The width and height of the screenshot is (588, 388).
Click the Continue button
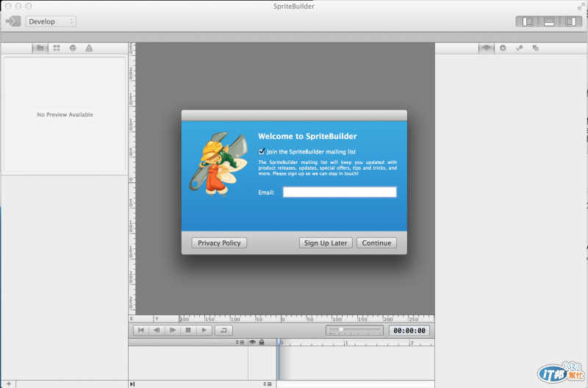tap(376, 243)
